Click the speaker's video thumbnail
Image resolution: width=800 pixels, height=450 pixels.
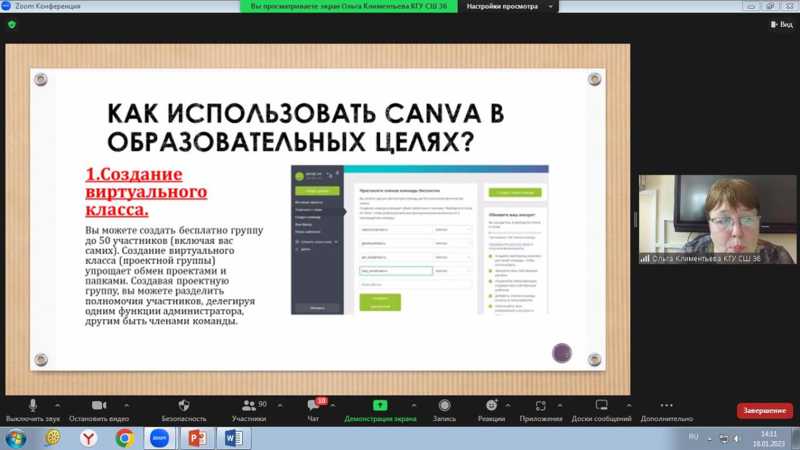pos(717,219)
